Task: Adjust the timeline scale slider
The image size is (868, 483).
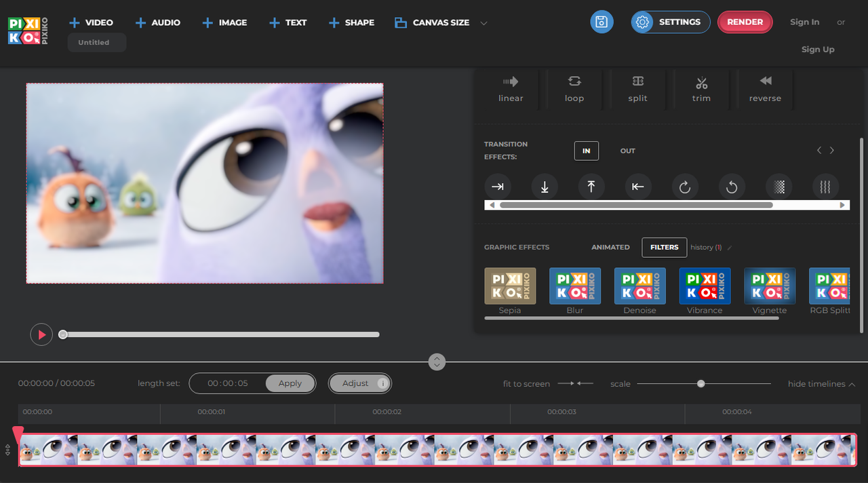Action: [703, 384]
